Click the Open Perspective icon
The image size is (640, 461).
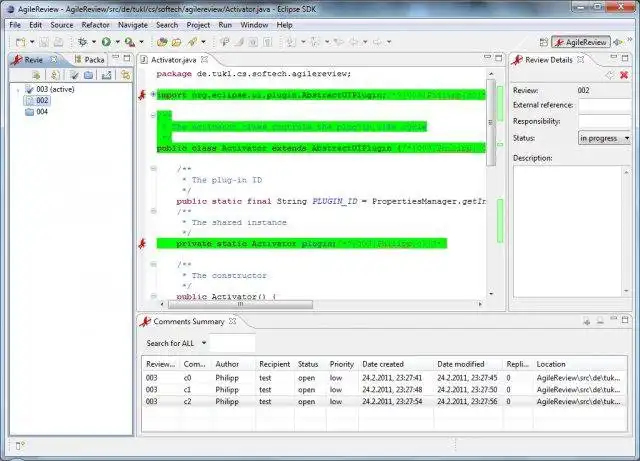coord(544,42)
